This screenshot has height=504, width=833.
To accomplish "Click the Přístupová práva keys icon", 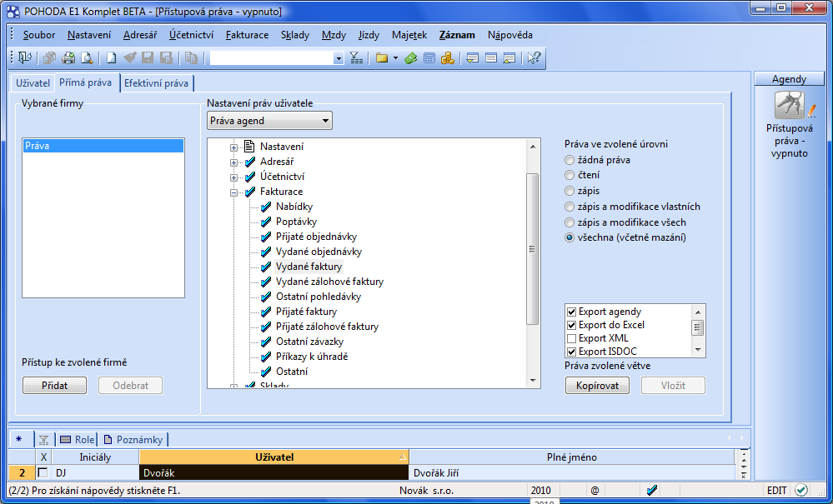I will point(790,105).
